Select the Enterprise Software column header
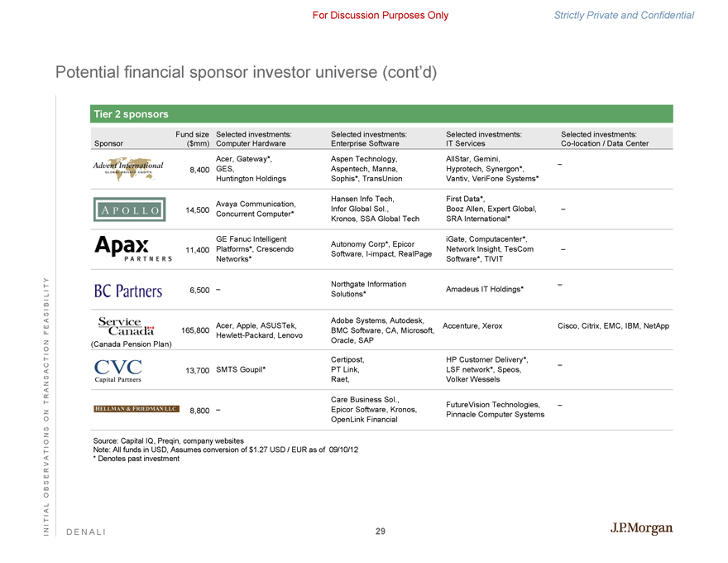The image size is (728, 563). 371,143
